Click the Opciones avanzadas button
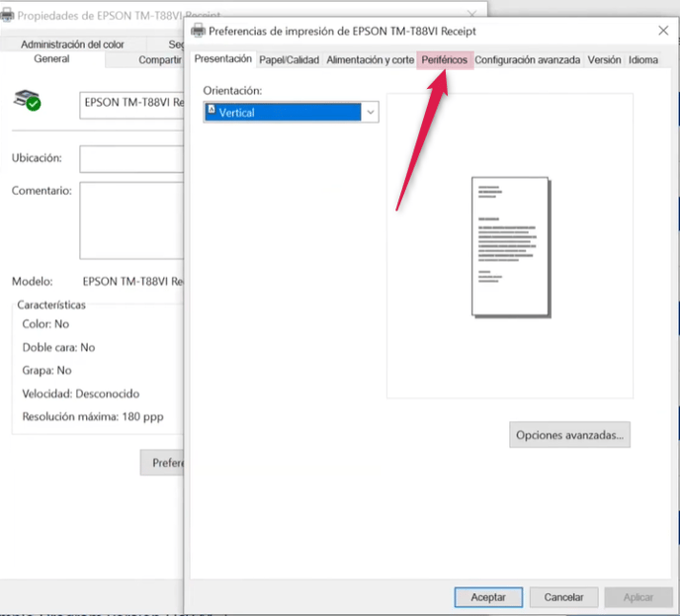Image resolution: width=680 pixels, height=616 pixels. click(569, 435)
